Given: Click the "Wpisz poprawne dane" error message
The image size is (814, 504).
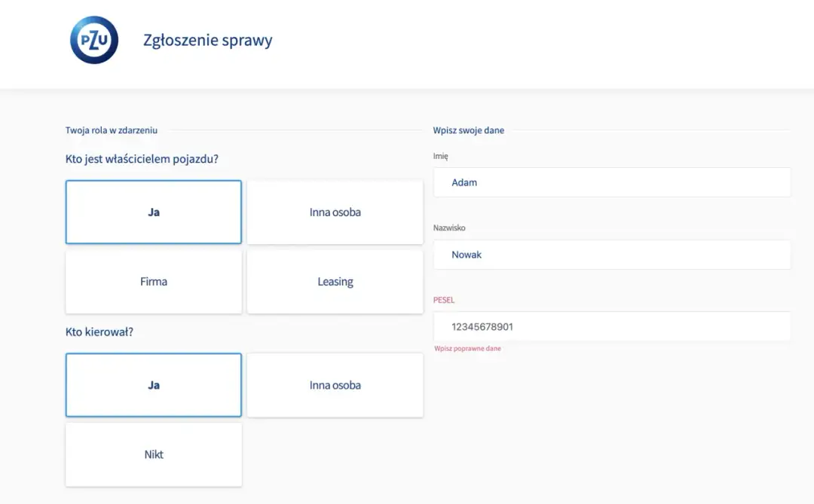Looking at the screenshot, I should pos(468,348).
